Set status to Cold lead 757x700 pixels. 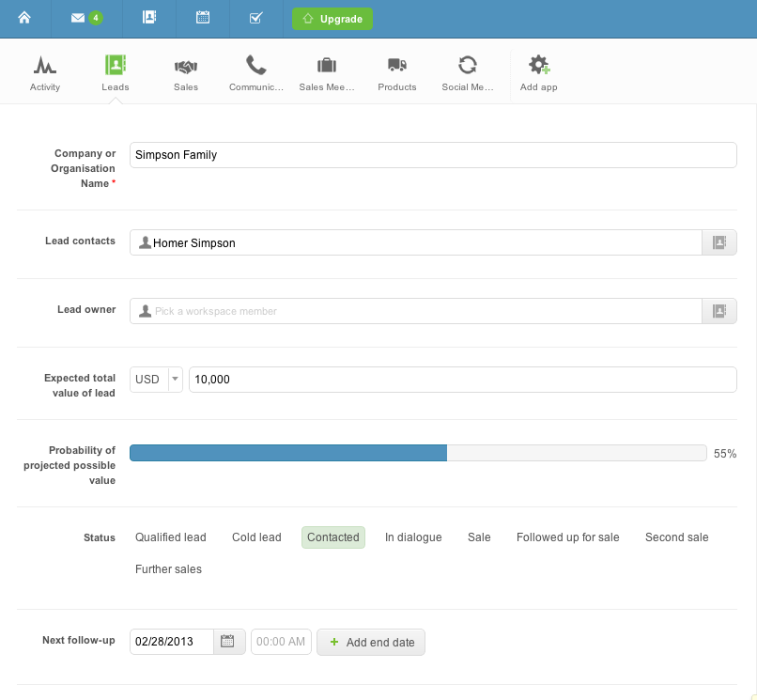point(256,537)
